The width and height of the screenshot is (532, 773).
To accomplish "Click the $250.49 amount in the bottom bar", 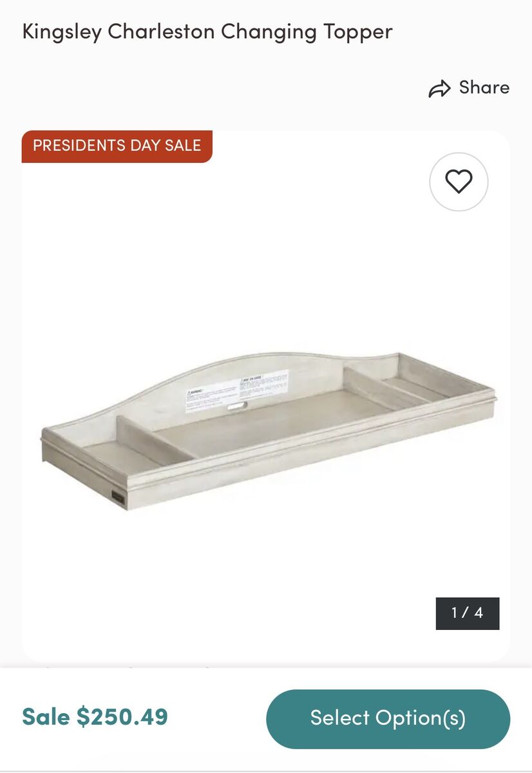I will click(122, 717).
